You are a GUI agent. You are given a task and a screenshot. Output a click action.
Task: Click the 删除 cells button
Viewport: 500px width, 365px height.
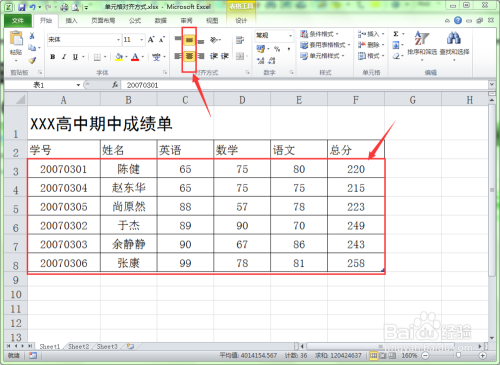pos(371,45)
